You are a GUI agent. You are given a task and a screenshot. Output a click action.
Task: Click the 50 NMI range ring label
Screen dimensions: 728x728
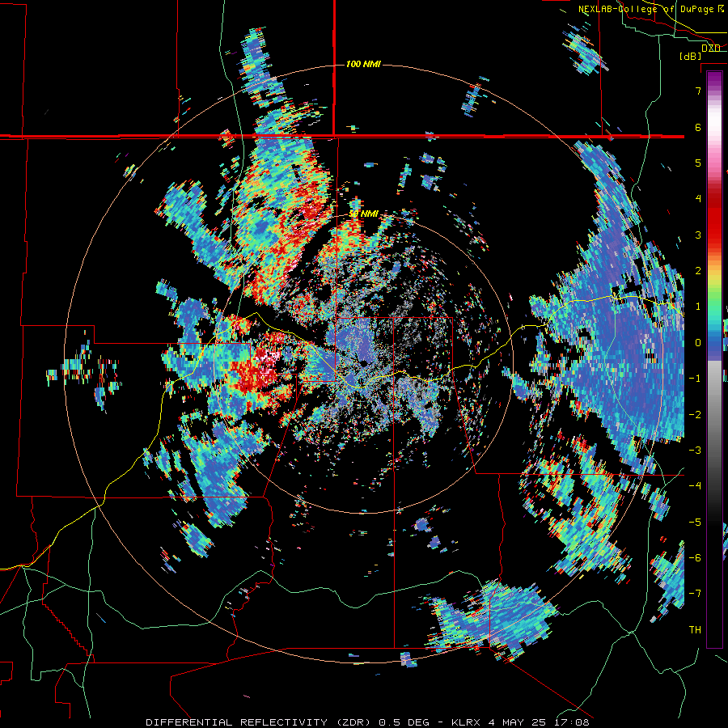(x=363, y=214)
